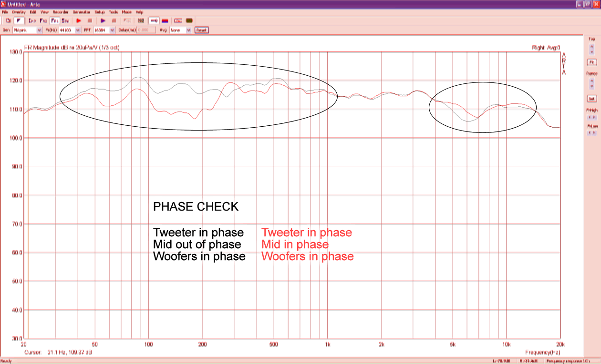
Task: Click the greyed-out toolbar icon after generator stop
Action: tap(127, 20)
